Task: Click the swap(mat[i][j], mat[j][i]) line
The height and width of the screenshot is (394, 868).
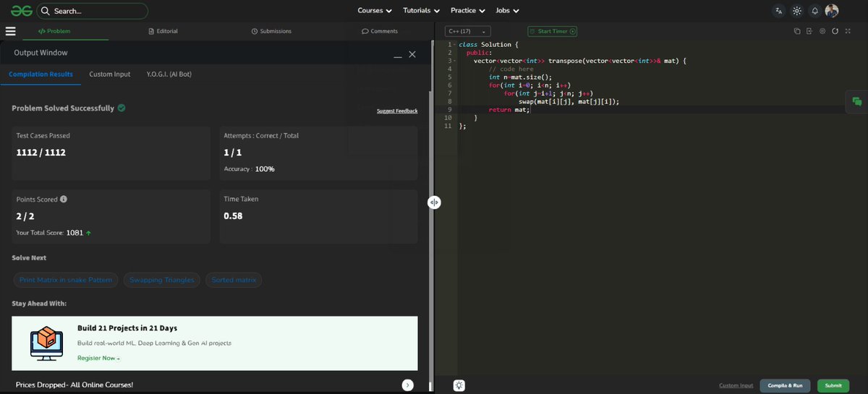Action: tap(569, 101)
